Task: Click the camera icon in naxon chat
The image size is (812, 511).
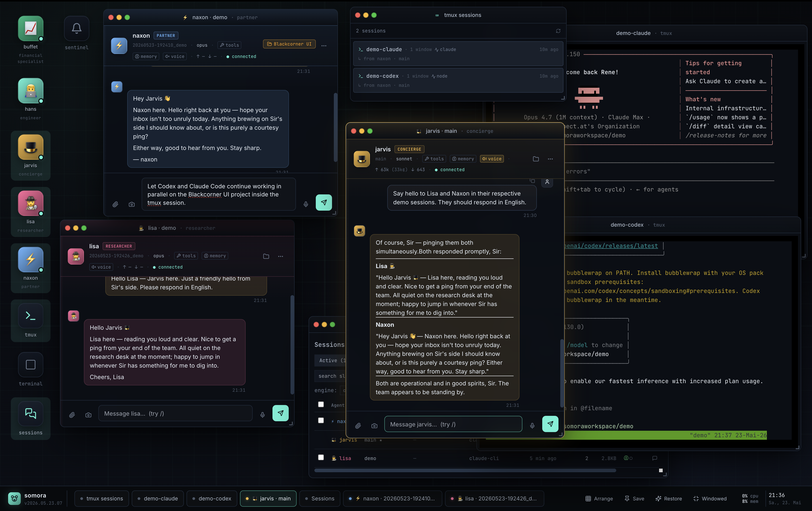Action: click(x=132, y=204)
